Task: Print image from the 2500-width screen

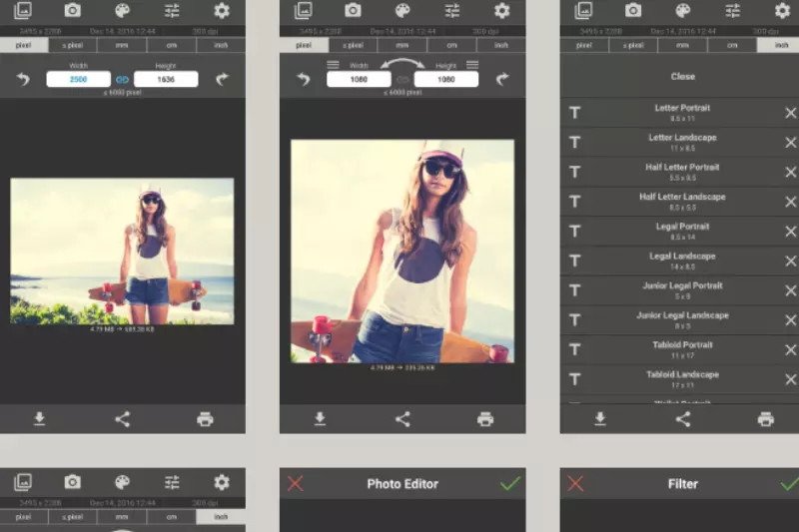Action: (x=205, y=419)
